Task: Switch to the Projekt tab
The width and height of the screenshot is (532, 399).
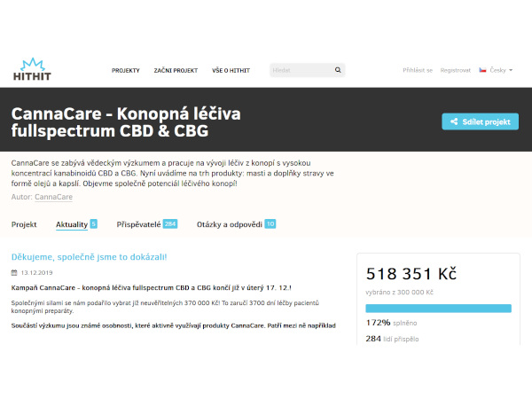Action: coord(24,224)
